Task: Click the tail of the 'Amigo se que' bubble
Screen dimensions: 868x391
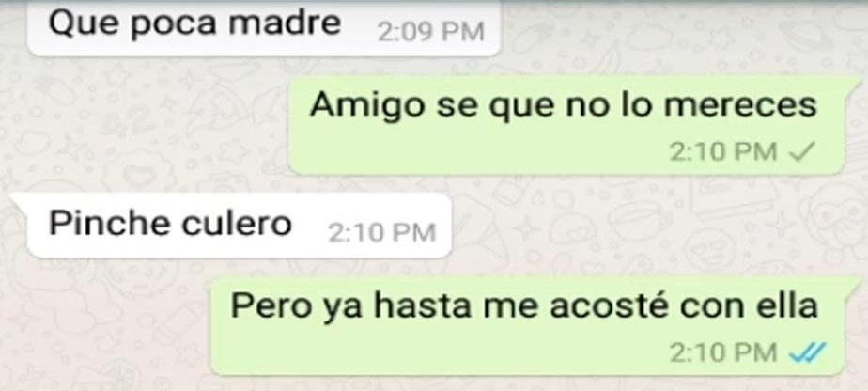Action: pos(851,84)
